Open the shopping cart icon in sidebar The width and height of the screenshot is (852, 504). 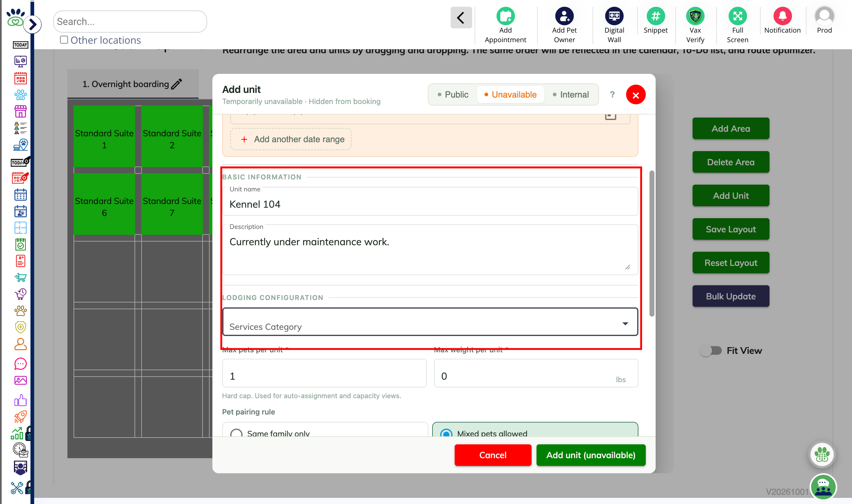point(20,278)
